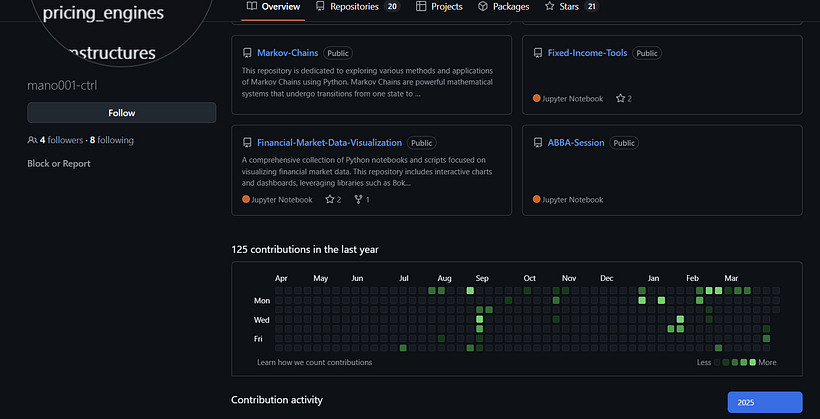Go to the Packages tab

503,7
